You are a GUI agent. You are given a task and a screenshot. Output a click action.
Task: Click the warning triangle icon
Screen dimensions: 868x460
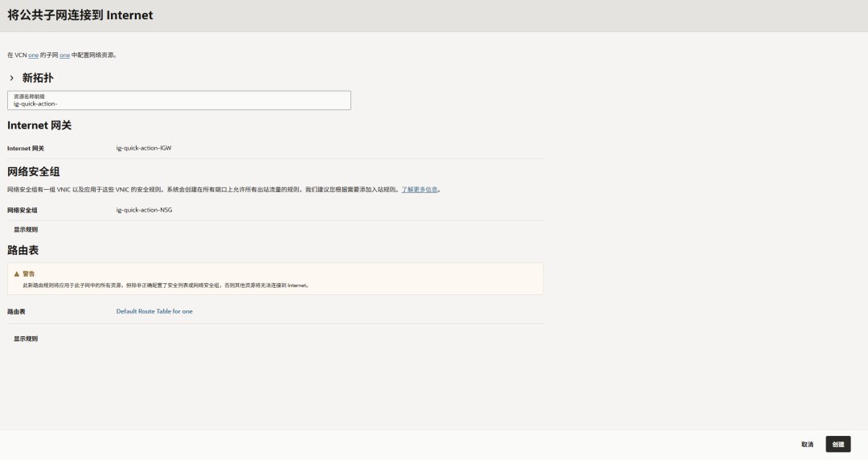point(17,273)
